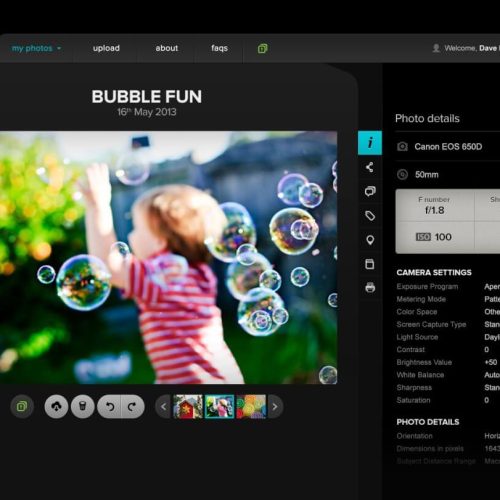Go to next thumbnails with right chevron

[275, 407]
